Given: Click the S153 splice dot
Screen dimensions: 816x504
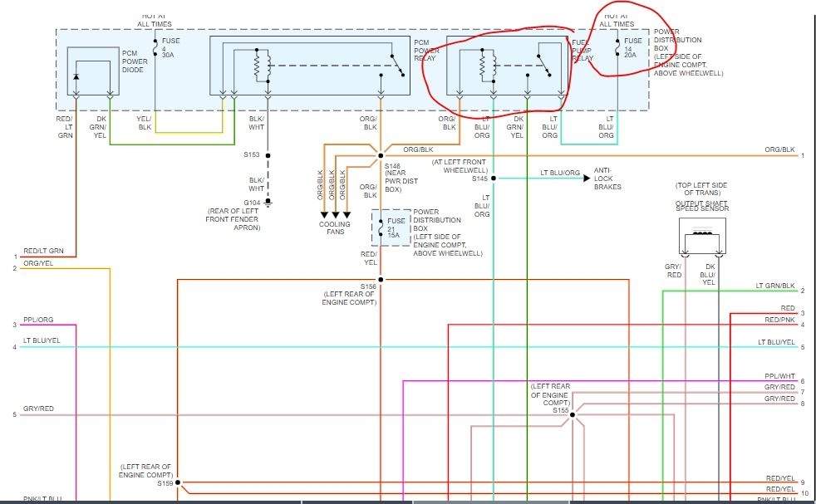Looking at the screenshot, I should pos(268,155).
